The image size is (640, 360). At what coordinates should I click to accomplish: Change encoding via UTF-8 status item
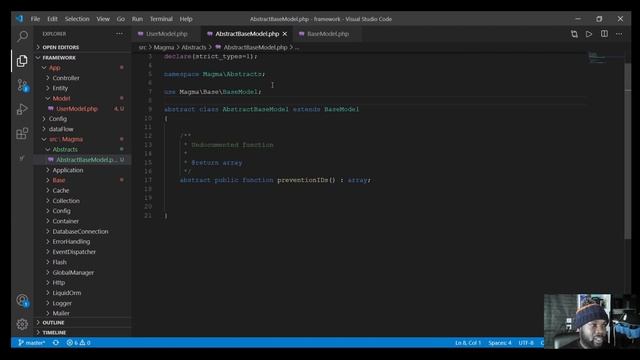coord(526,343)
